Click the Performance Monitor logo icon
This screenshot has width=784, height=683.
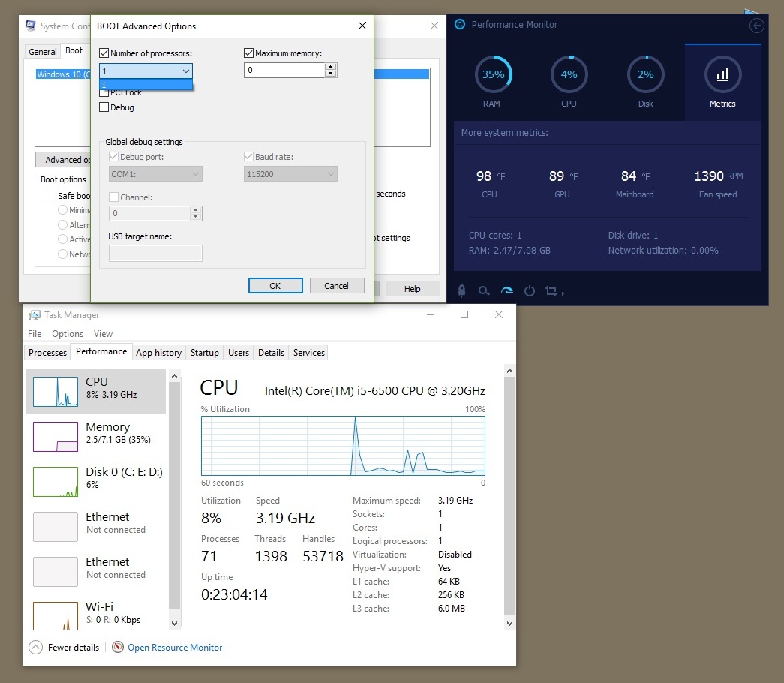click(x=460, y=24)
